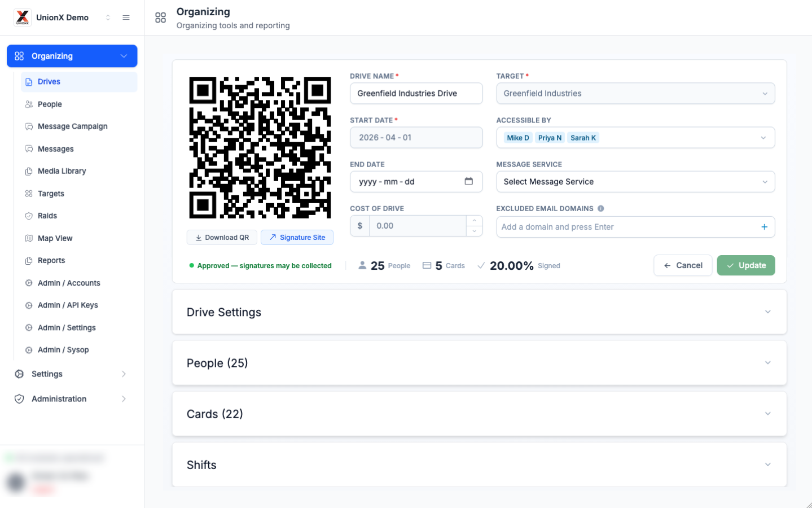Click the Cost of Drive amount field
812x508 pixels.
(x=418, y=226)
